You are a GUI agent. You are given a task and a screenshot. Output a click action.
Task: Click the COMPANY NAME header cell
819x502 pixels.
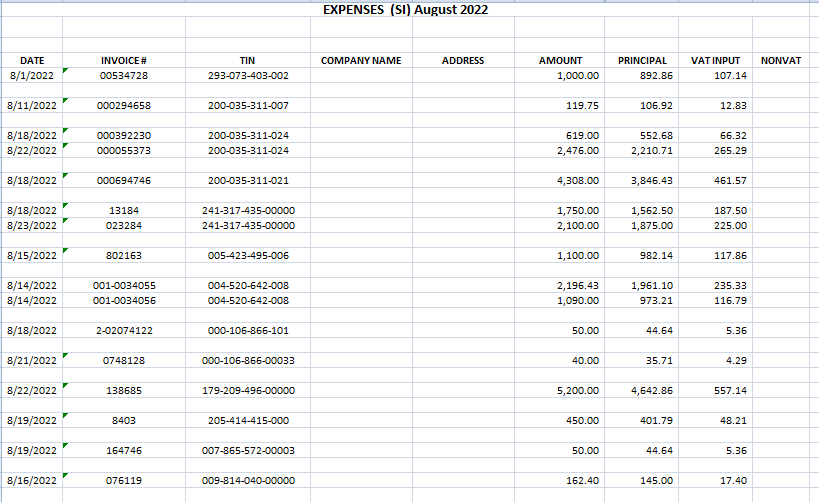click(x=361, y=60)
